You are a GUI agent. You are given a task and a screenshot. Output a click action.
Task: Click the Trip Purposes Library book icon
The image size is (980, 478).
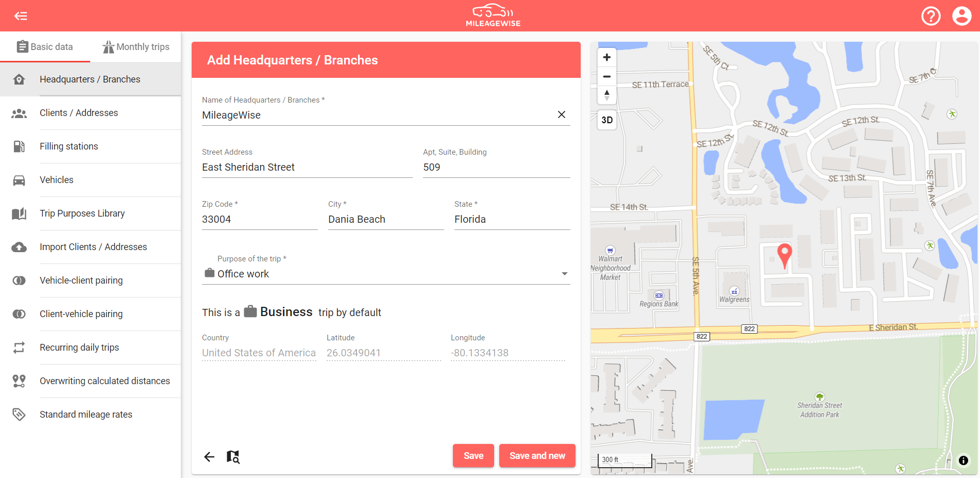(19, 213)
